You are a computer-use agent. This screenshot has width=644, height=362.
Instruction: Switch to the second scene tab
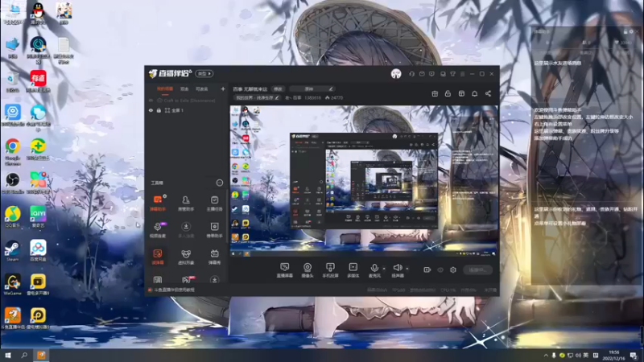tap(184, 89)
